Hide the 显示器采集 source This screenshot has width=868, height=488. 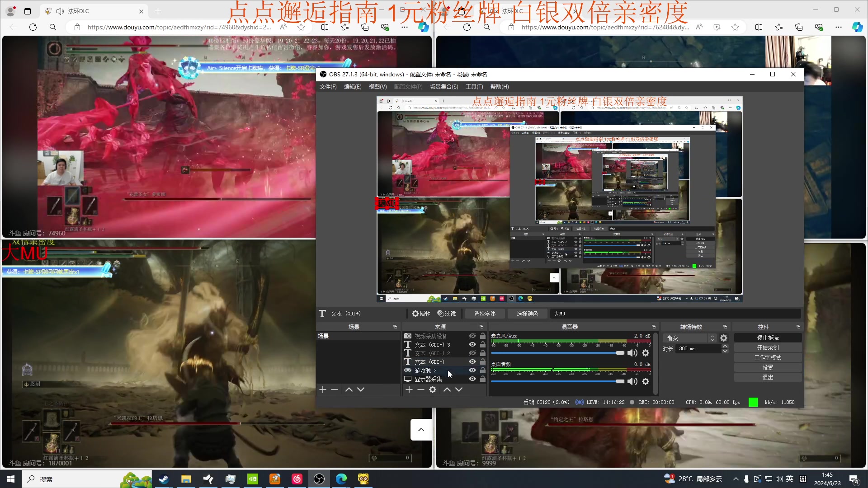point(472,379)
